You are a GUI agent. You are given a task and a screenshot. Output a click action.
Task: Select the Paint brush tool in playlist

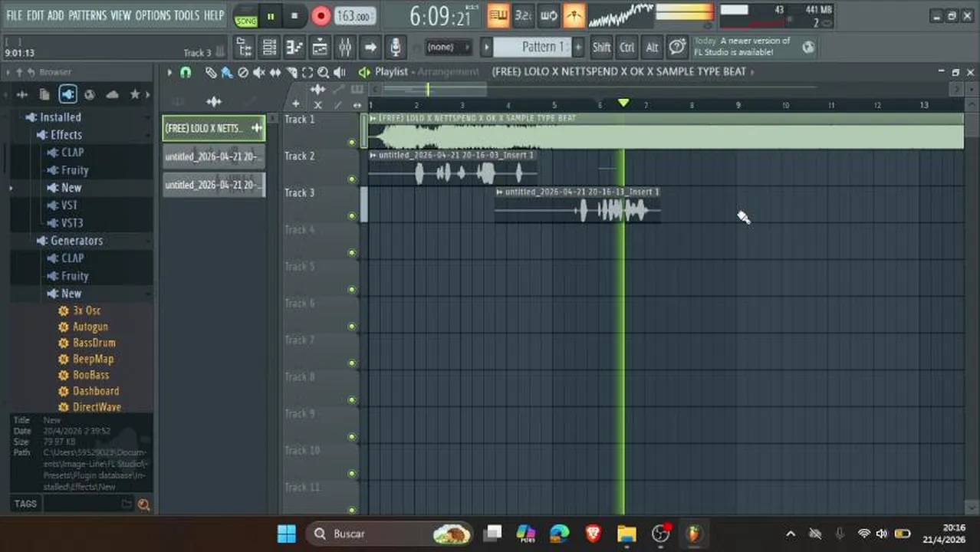pyautogui.click(x=226, y=72)
